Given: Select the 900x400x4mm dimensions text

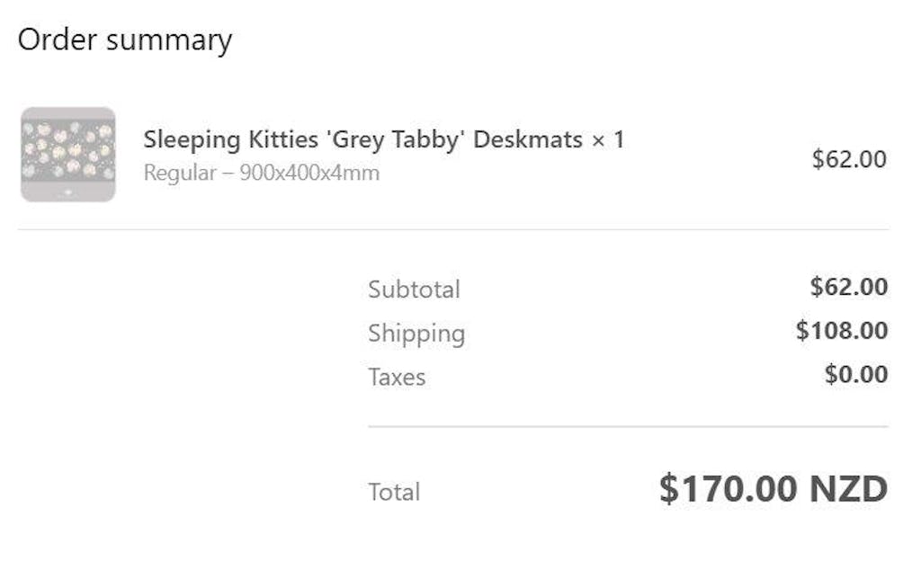Looking at the screenshot, I should click(309, 173).
